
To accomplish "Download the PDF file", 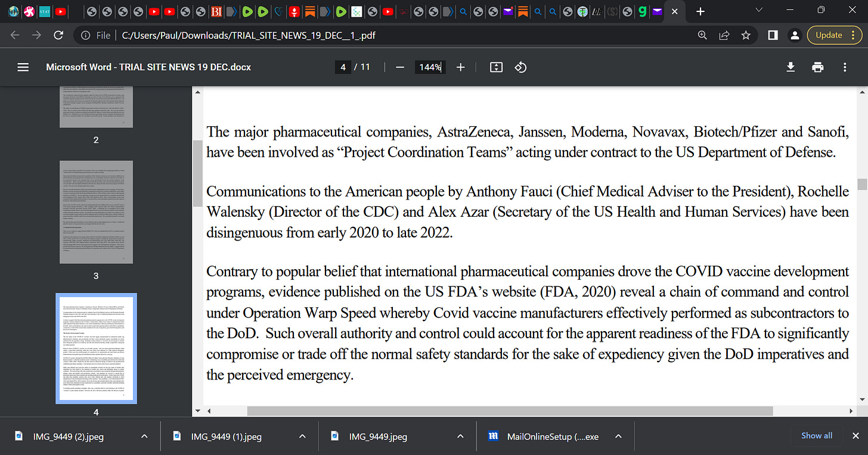I will [790, 67].
